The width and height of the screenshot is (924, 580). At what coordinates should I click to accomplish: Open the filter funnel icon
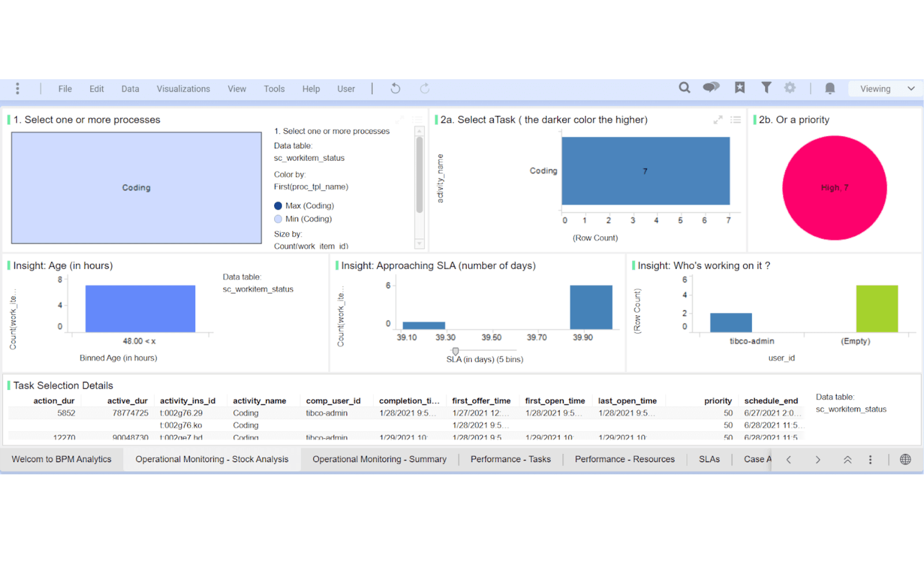coord(766,88)
